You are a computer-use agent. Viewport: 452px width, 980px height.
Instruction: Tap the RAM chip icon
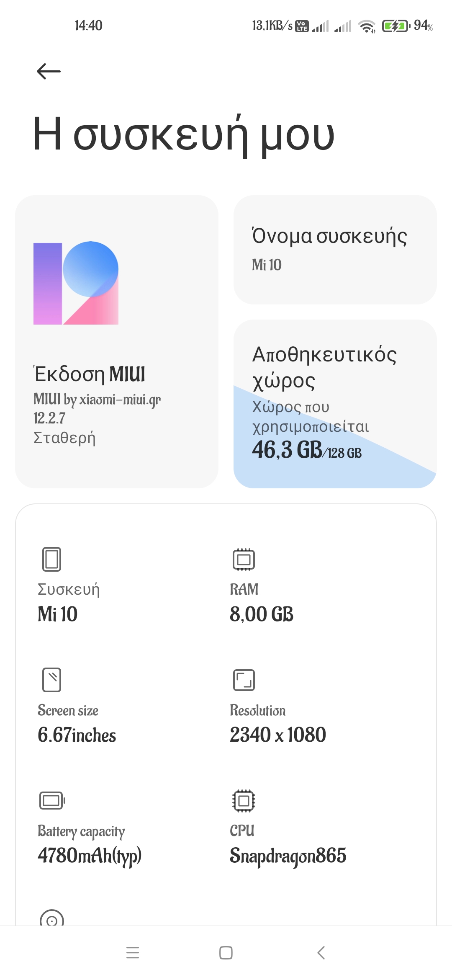click(244, 559)
